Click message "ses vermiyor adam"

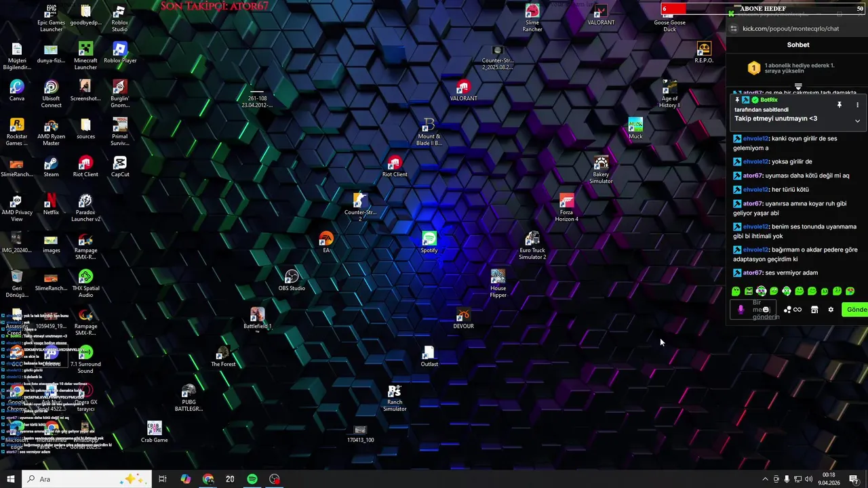[791, 272]
